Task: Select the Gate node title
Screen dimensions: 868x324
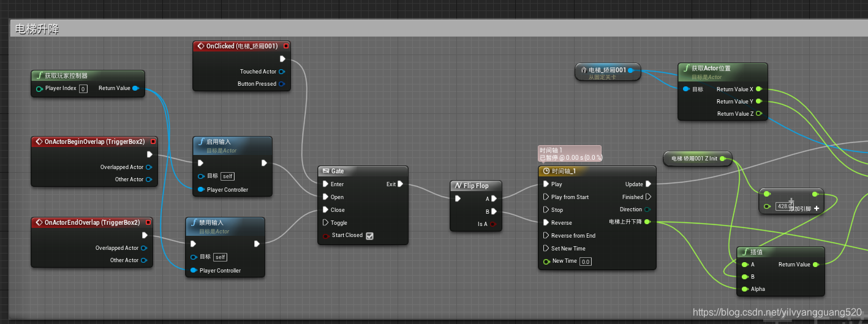Action: coord(338,171)
